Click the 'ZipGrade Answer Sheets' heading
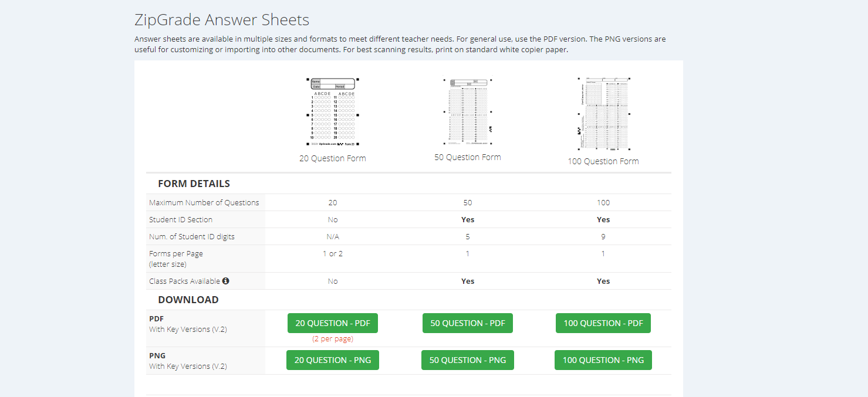The width and height of the screenshot is (868, 397). [x=222, y=20]
